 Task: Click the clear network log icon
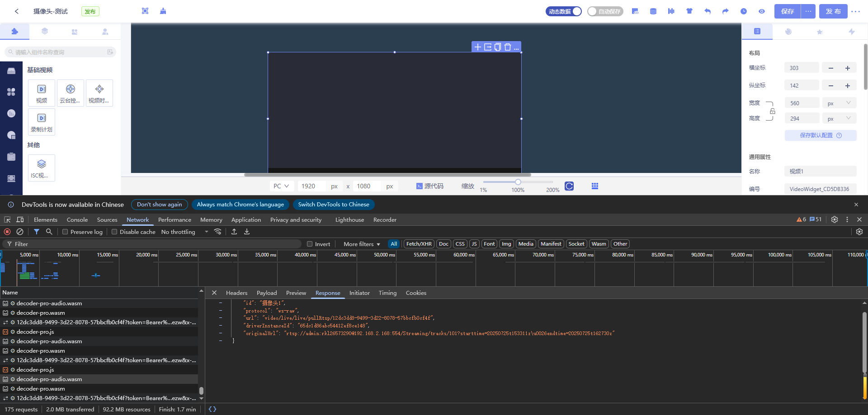tap(20, 232)
